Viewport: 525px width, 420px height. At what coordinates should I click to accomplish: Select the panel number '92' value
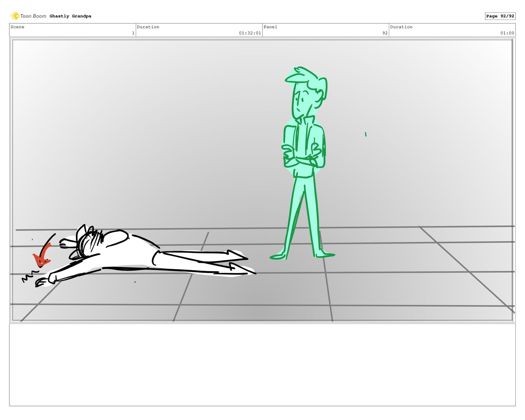(x=385, y=33)
